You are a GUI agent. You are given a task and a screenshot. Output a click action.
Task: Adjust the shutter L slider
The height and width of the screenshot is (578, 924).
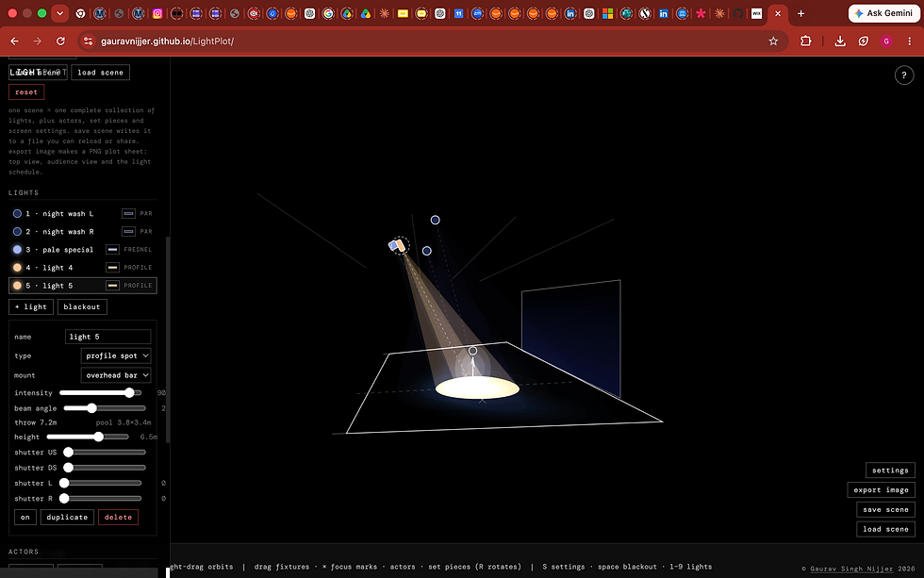point(100,483)
